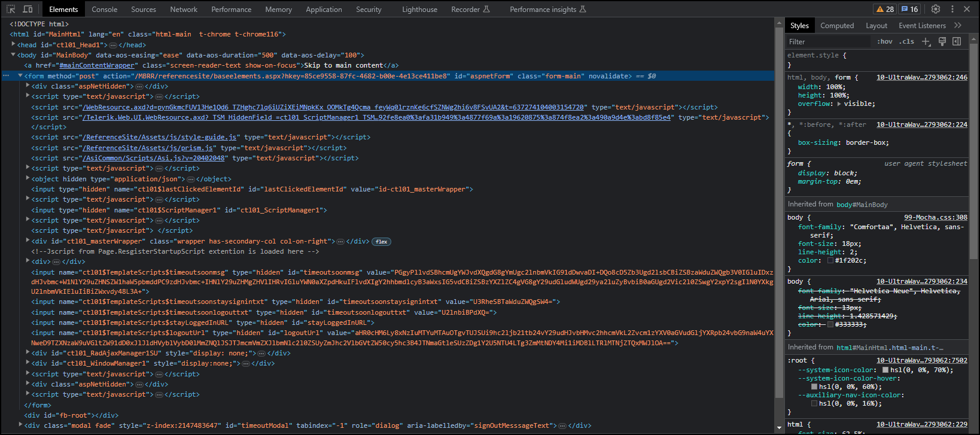
Task: Open the Memory tab
Action: [279, 9]
